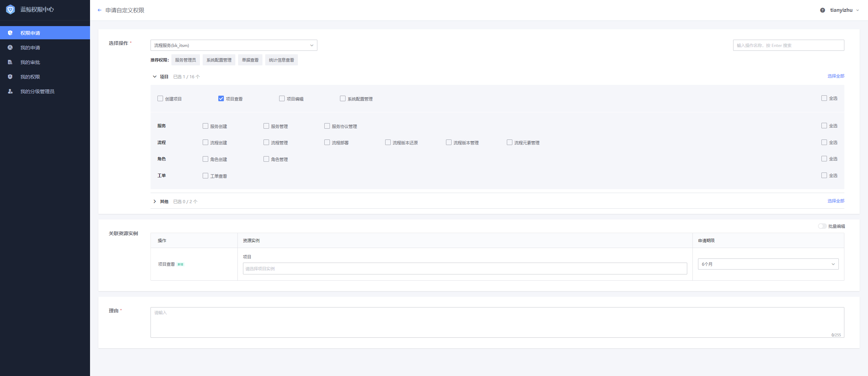Screen dimensions: 868x376
Task: Click the 蓝鲸权限中心 shield logo
Action: coord(10,10)
